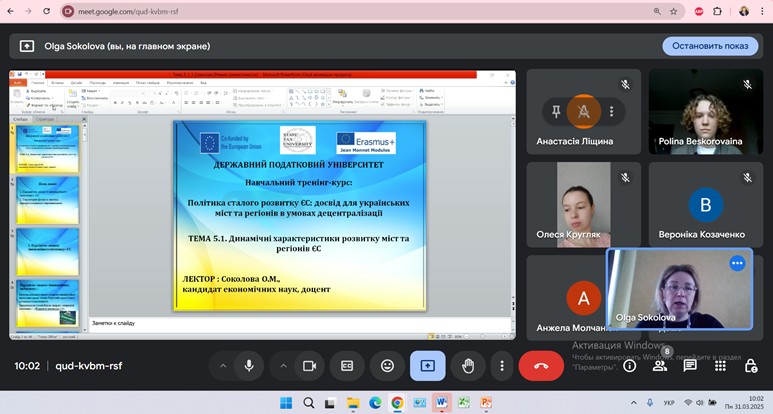Viewport: 773px width, 414px height.
Task: Expand video settings chevron beside camera
Action: tap(283, 366)
